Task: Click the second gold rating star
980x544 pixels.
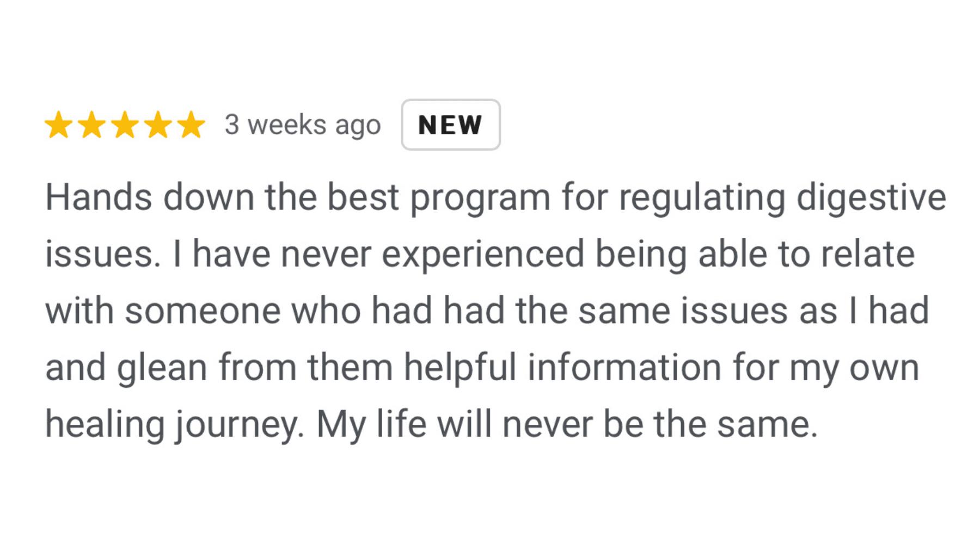Action: tap(91, 125)
